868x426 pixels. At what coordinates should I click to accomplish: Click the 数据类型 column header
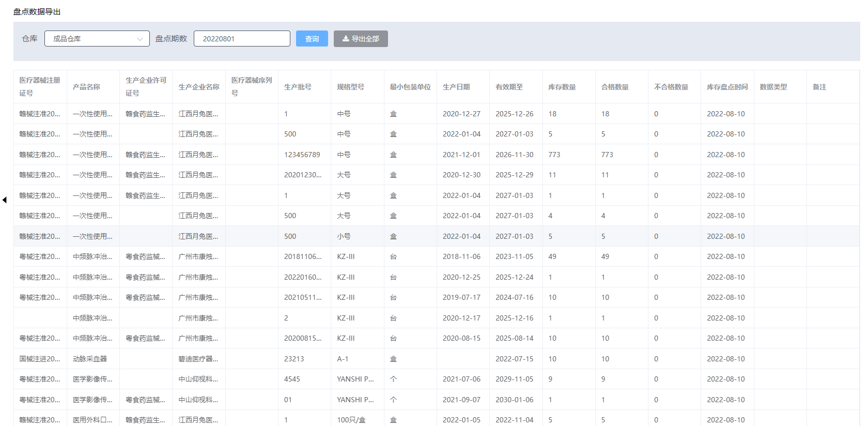click(773, 87)
